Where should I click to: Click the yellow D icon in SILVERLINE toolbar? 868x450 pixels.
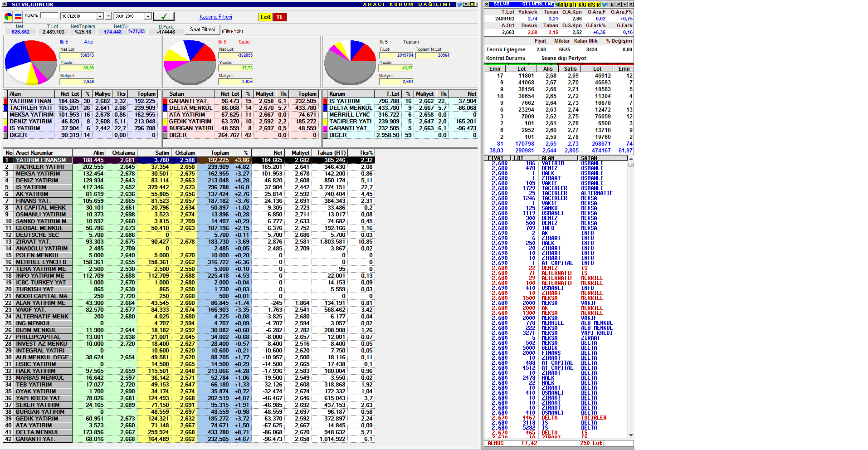click(566, 5)
